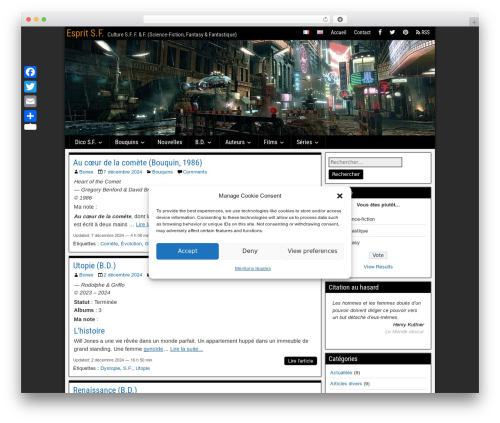This screenshot has width=500, height=423.
Task: Click Lire la suite in Utopie excerpt
Action: [186, 349]
